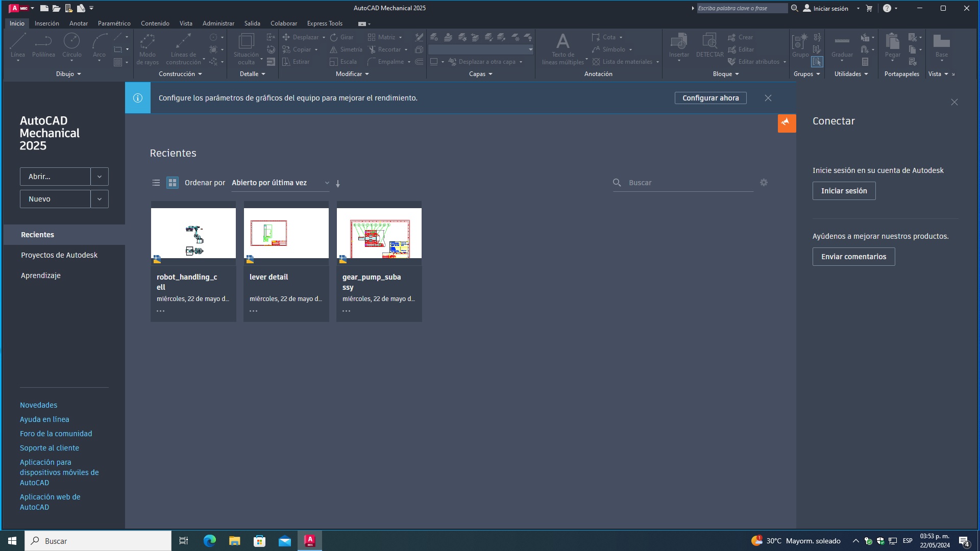Viewport: 980px width, 551px height.
Task: Switch recent files to list view
Action: [x=156, y=183]
